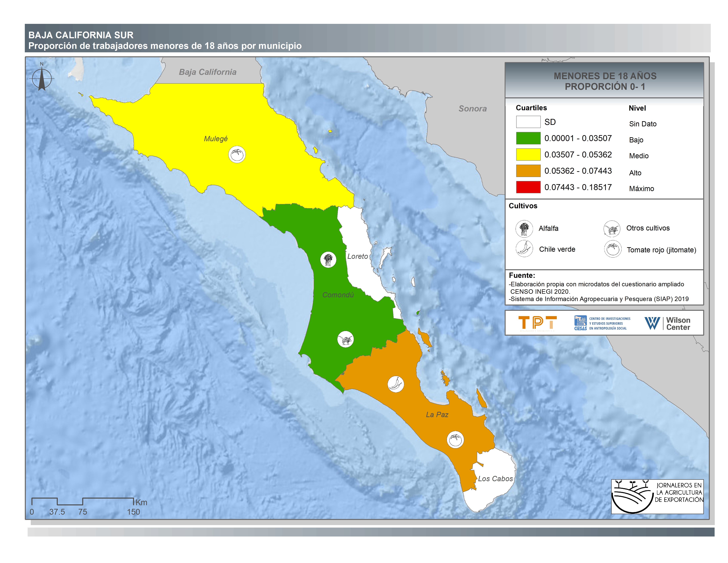Click the green Bajo legend swatch

coord(528,138)
